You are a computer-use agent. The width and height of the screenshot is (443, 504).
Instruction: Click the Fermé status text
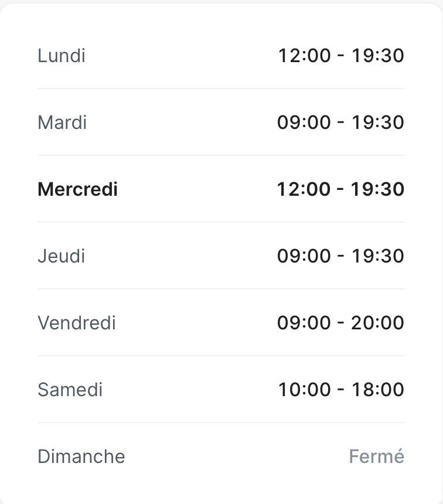coord(376,457)
